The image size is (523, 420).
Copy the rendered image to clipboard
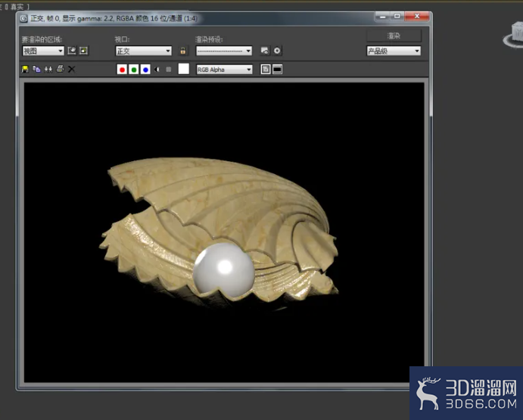pos(36,69)
